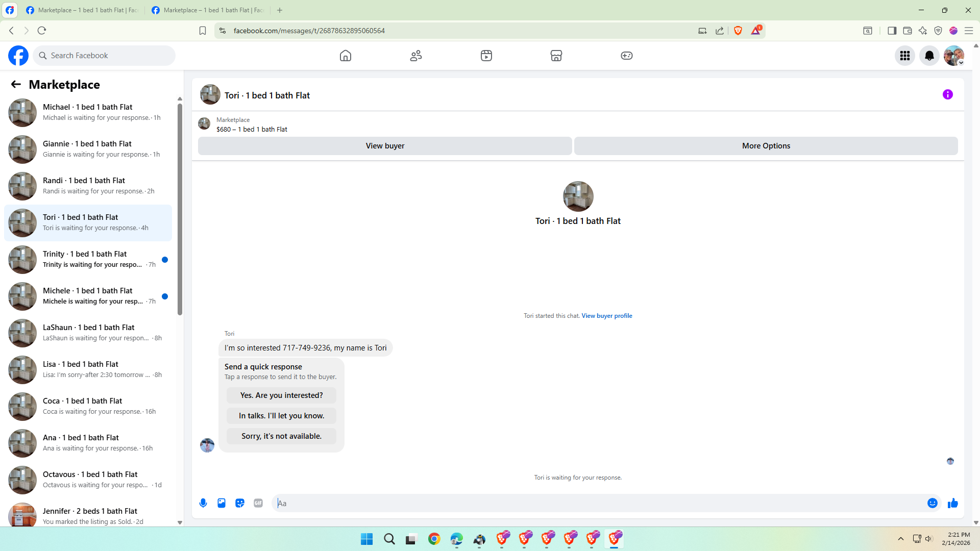Click the message text input field
980x551 pixels.
click(597, 503)
